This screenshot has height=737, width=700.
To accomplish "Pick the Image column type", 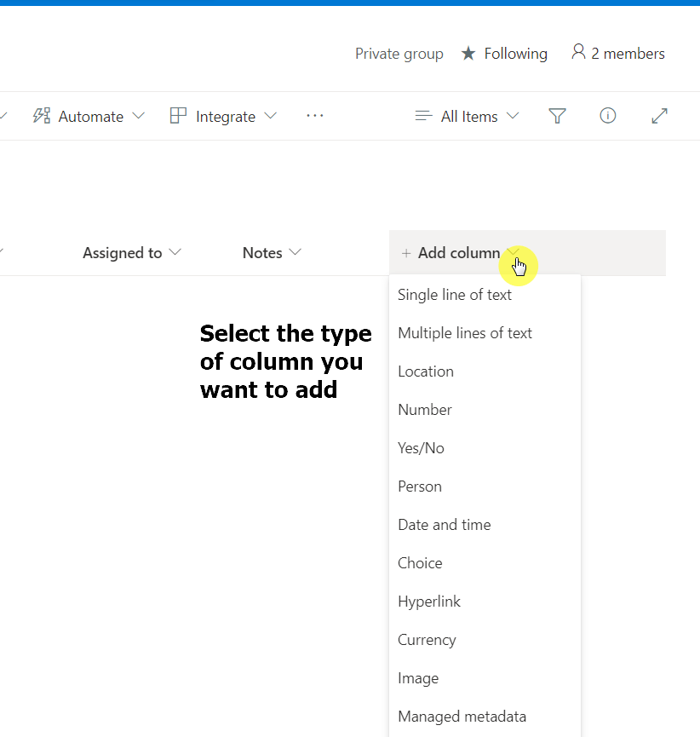I will 485,678.
